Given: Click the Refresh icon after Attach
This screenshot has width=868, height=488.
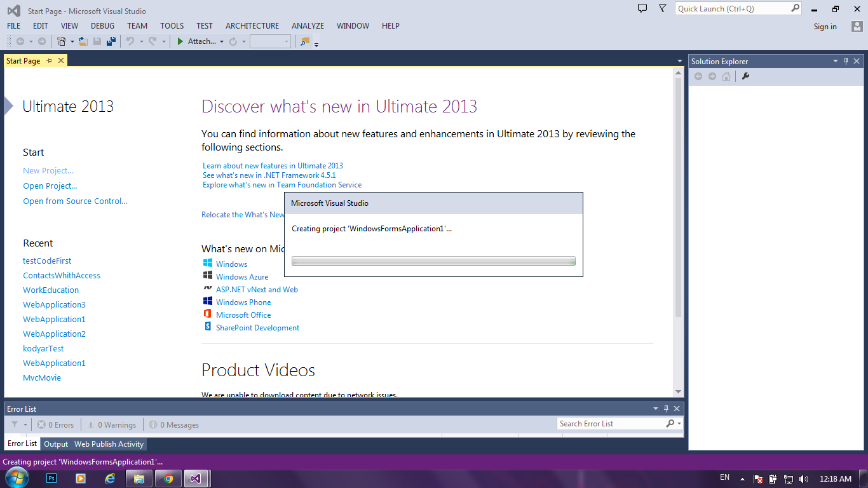Looking at the screenshot, I should (233, 41).
